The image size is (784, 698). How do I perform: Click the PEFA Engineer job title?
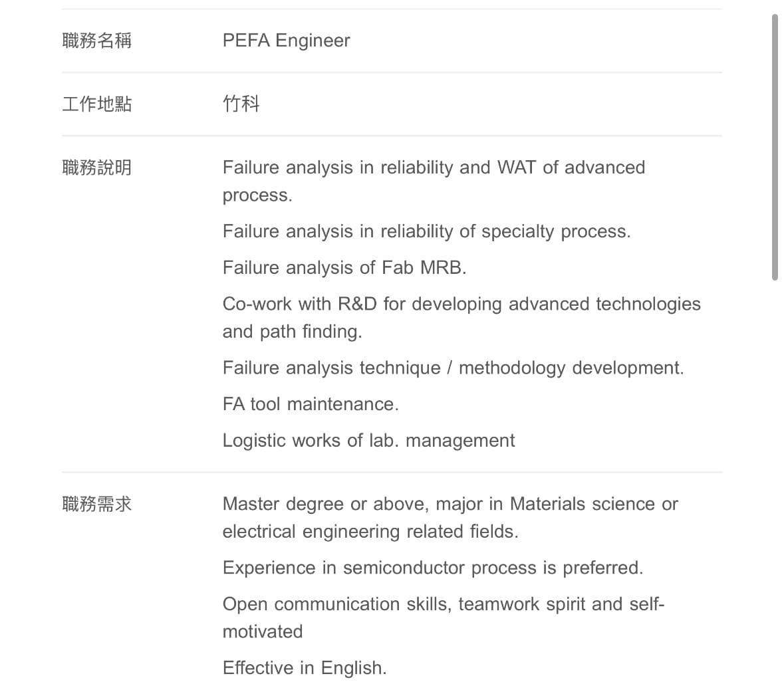(x=286, y=41)
